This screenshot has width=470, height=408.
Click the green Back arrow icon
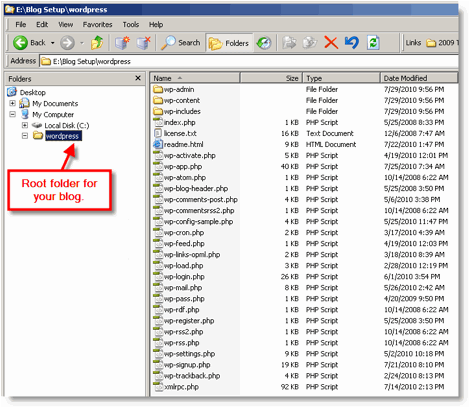click(x=20, y=43)
